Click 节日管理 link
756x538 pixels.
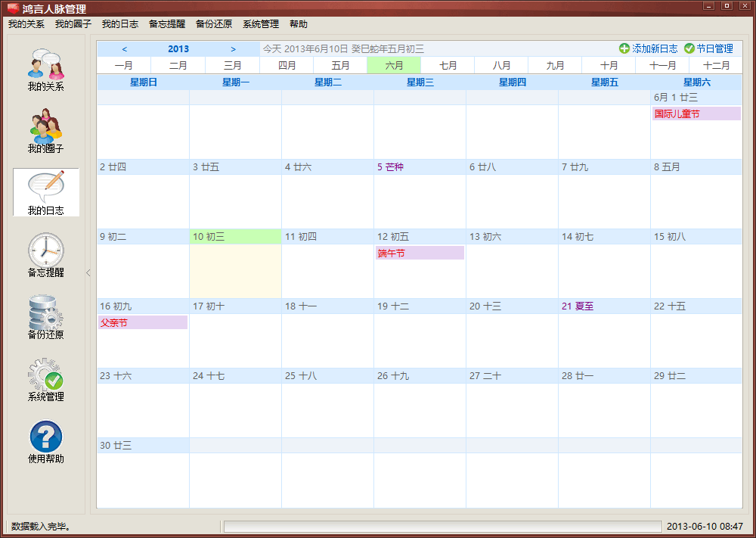714,48
